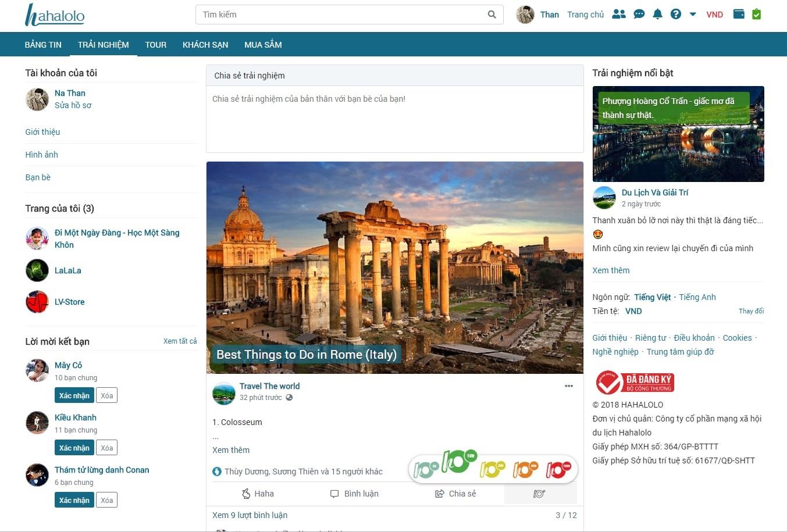Image resolution: width=787 pixels, height=532 pixels.
Task: Open the chat messages icon
Action: (x=639, y=15)
